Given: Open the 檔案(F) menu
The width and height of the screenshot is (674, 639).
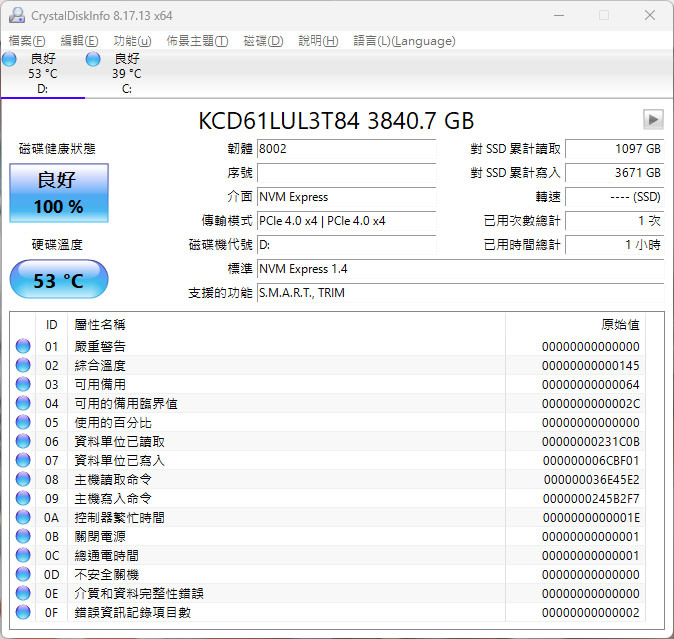Looking at the screenshot, I should coord(27,41).
